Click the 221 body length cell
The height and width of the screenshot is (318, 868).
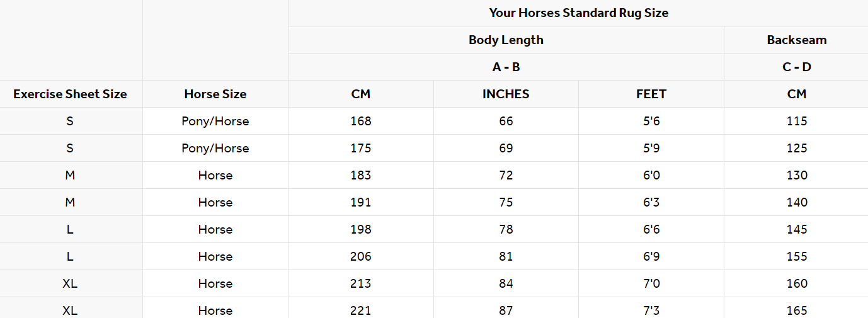361,310
